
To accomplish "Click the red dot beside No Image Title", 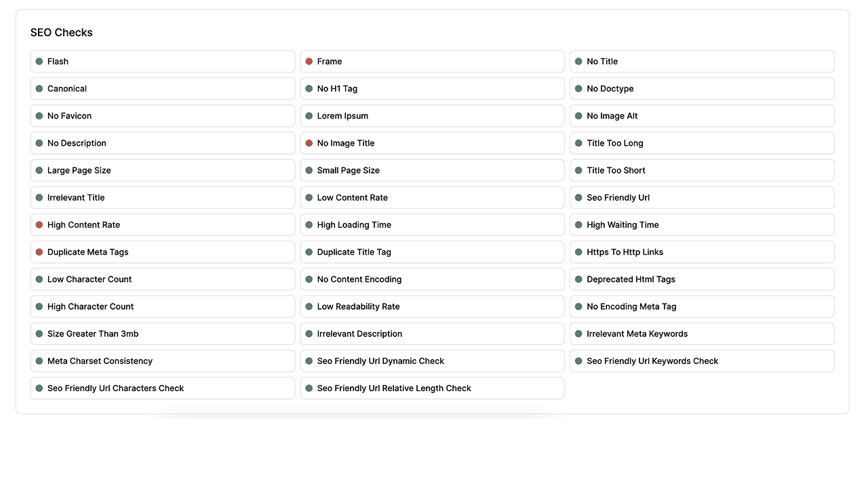I will [309, 143].
